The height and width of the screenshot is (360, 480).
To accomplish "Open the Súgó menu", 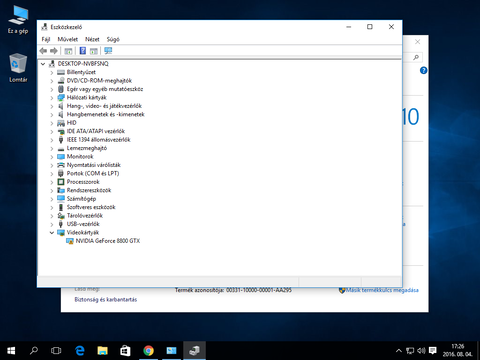I will click(113, 39).
